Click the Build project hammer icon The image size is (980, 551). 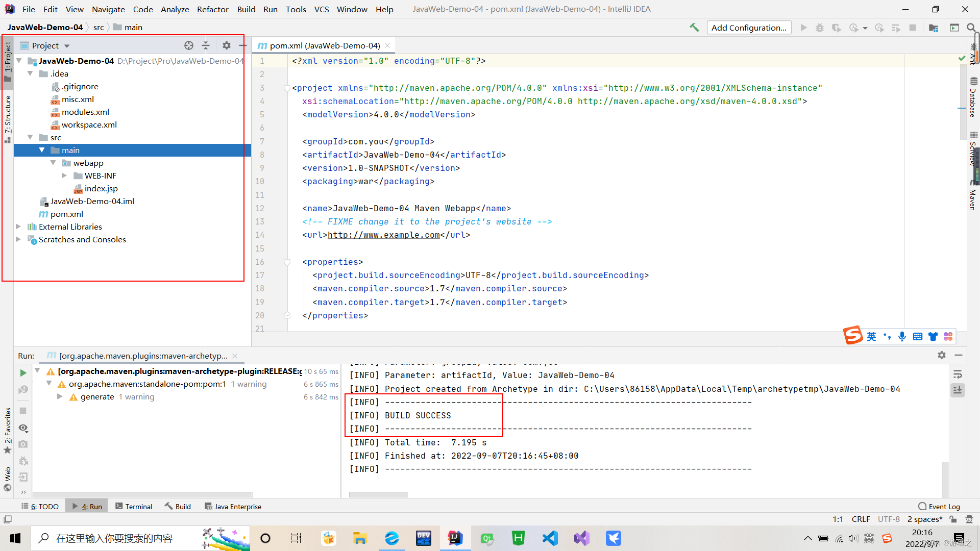point(694,28)
